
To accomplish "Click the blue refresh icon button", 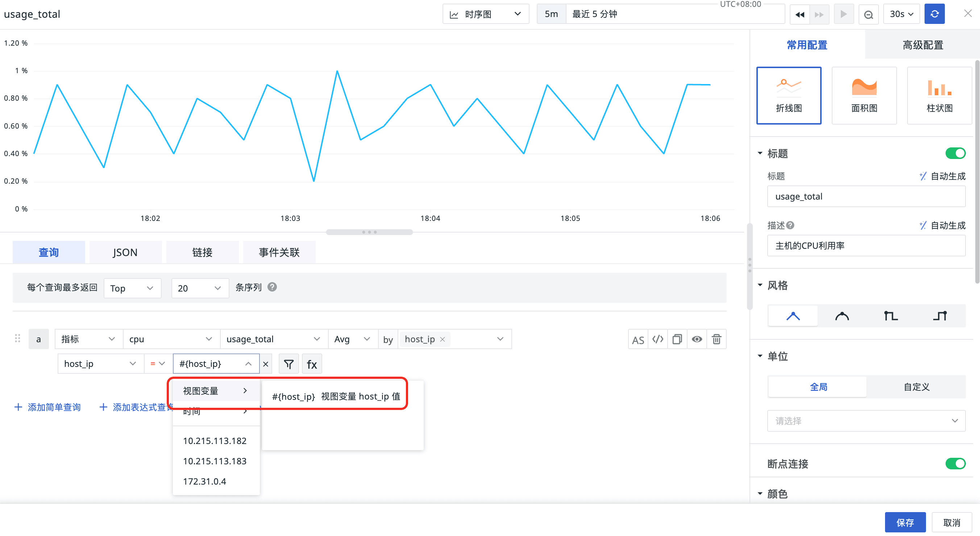I will 934,14.
